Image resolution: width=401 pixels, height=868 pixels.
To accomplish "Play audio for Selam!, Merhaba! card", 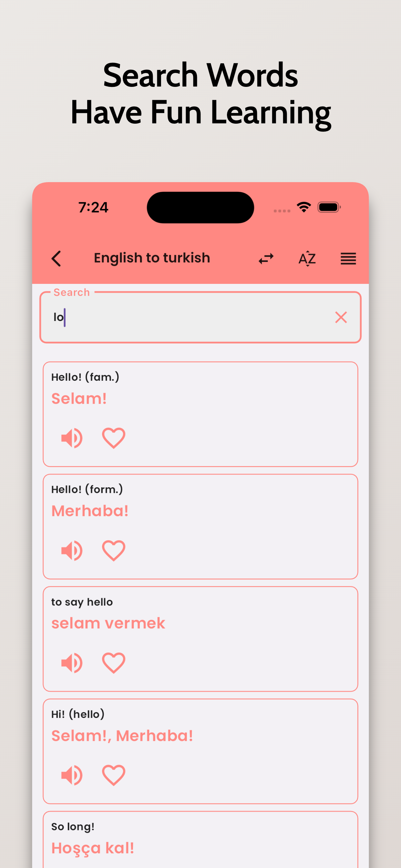I will (71, 775).
